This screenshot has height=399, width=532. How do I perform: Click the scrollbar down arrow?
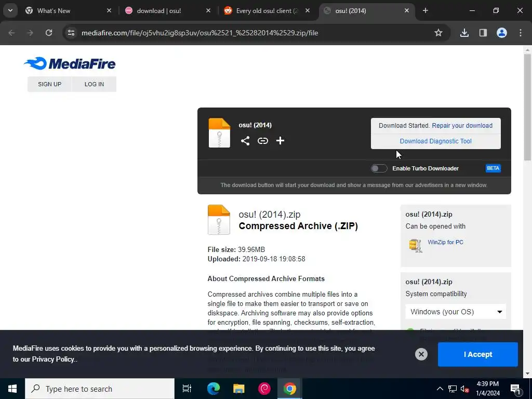click(x=528, y=374)
